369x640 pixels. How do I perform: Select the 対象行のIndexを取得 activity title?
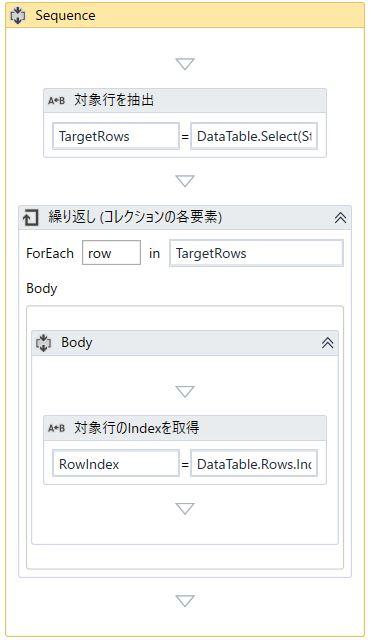tap(137, 428)
